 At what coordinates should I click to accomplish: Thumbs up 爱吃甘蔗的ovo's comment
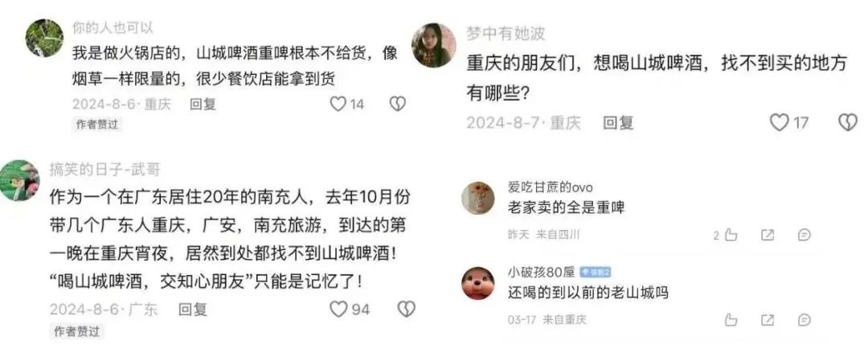coord(731,236)
